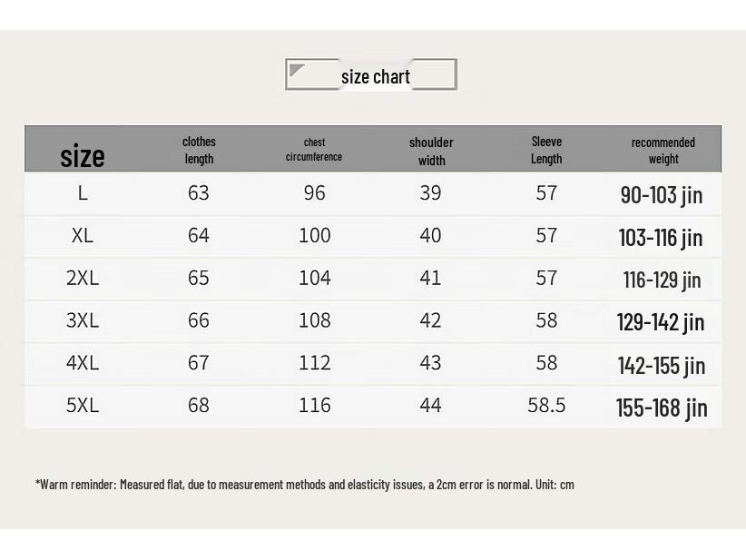Select the 'shoulder width' column header
The image size is (746, 560).
pyautogui.click(x=431, y=151)
